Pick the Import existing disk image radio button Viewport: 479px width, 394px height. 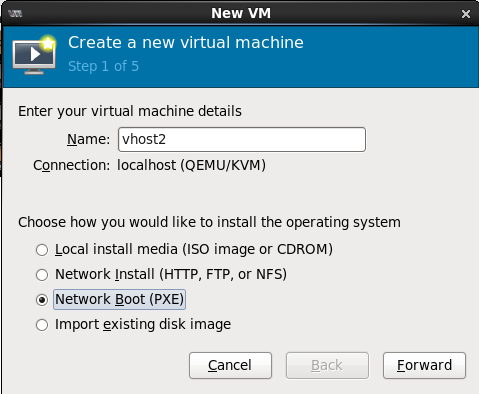click(42, 325)
